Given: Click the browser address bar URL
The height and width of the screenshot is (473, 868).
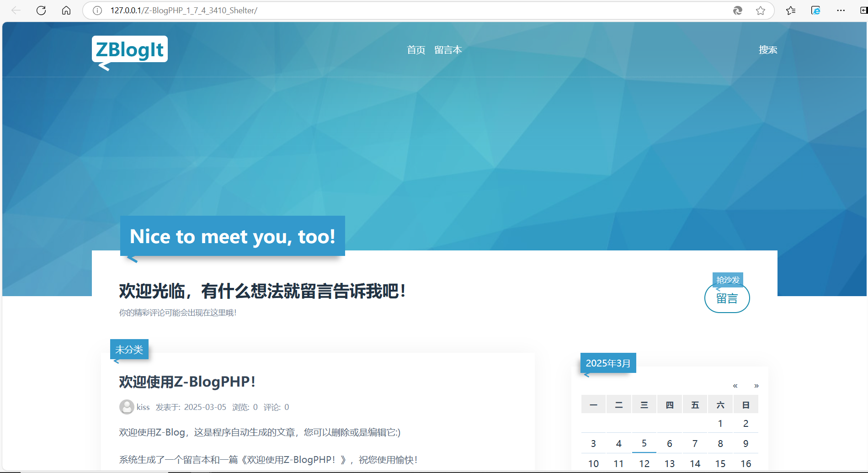Looking at the screenshot, I should point(184,11).
